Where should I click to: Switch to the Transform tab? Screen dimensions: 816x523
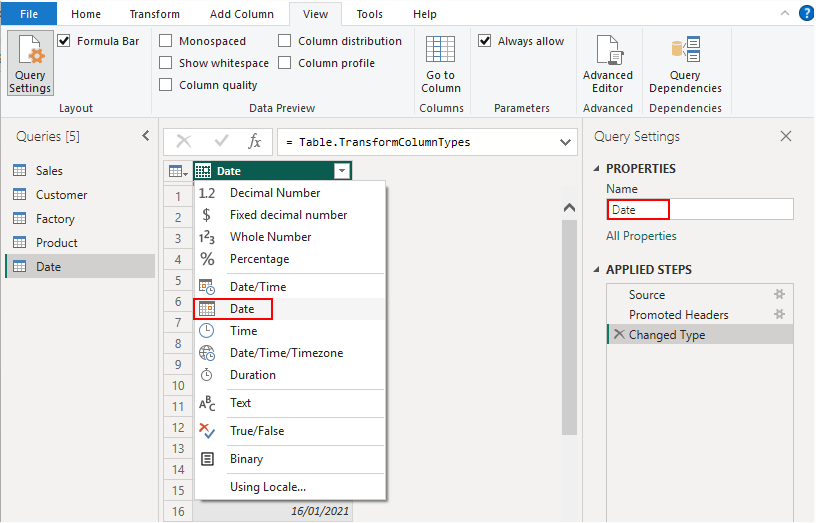155,14
